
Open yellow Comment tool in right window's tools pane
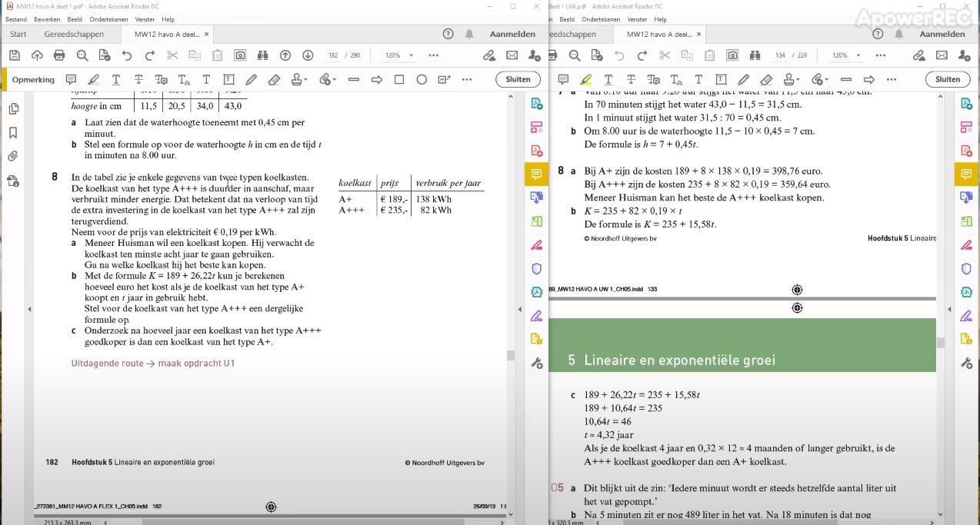966,174
